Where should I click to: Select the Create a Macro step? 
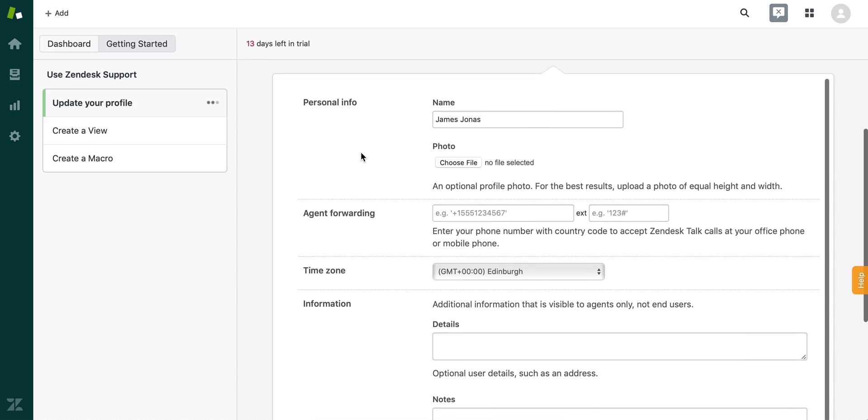tap(135, 158)
